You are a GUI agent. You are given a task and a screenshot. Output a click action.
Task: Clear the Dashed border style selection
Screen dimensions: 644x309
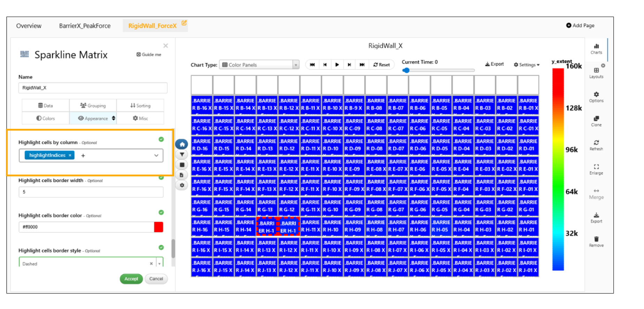151,264
